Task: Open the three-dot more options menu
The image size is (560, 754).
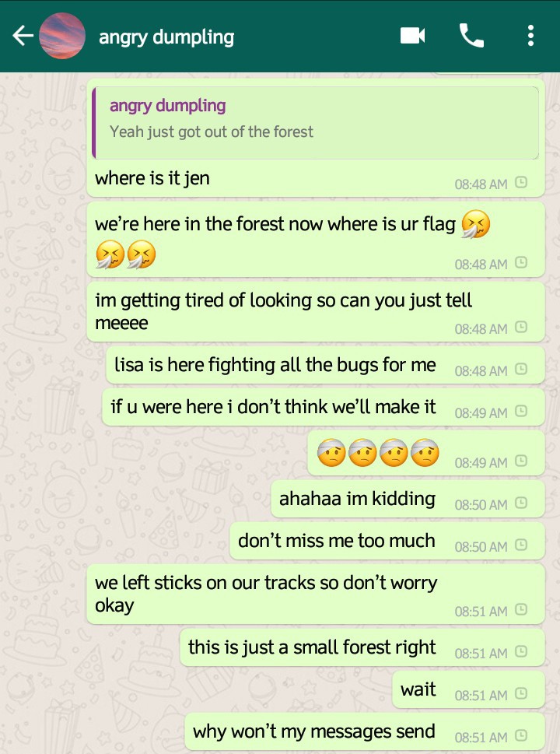Action: coord(530,36)
